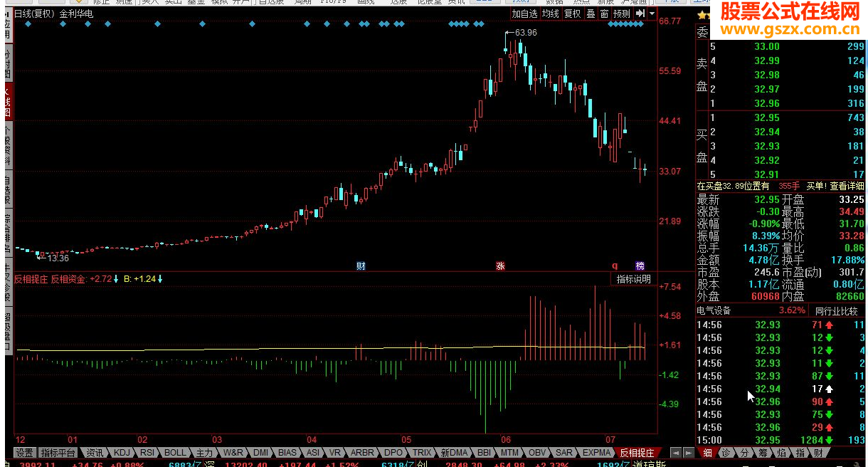This screenshot has width=868, height=467.
Task: Select the 主力 indicator tab
Action: coord(204,453)
